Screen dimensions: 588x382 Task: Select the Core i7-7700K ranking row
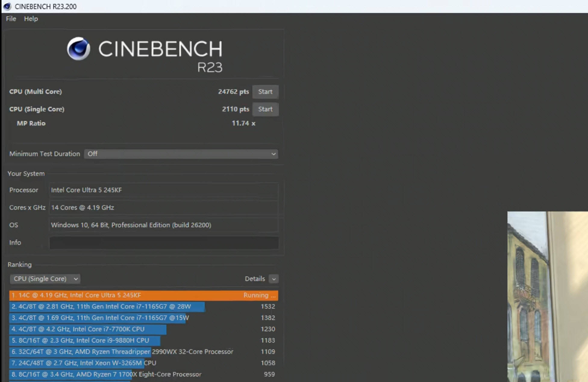pos(87,329)
